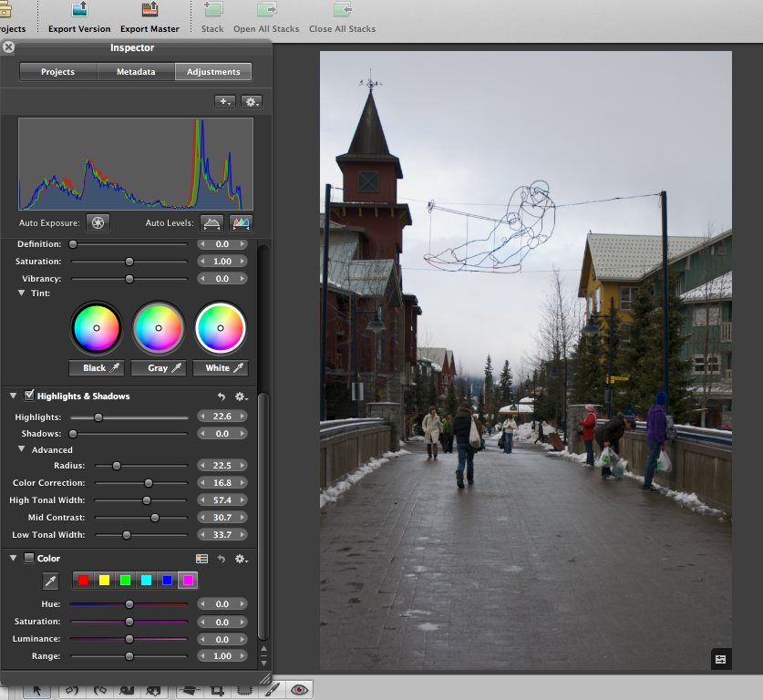Switch to the Projects tab
Image resolution: width=763 pixels, height=700 pixels.
(x=58, y=72)
